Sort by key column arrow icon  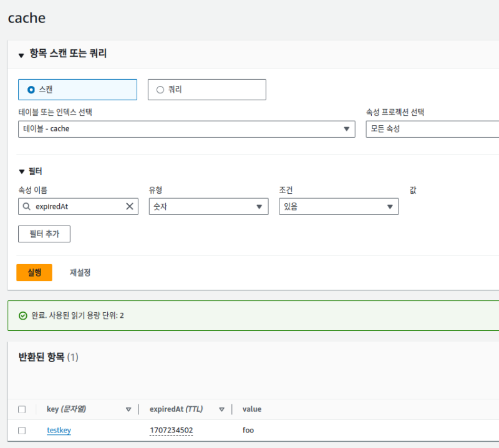pyautogui.click(x=128, y=409)
